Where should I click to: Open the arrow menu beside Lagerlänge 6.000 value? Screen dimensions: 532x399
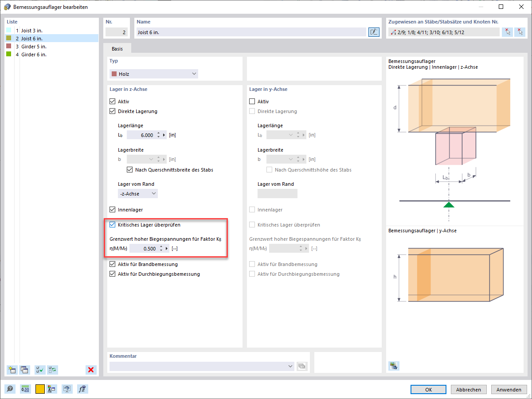[164, 135]
